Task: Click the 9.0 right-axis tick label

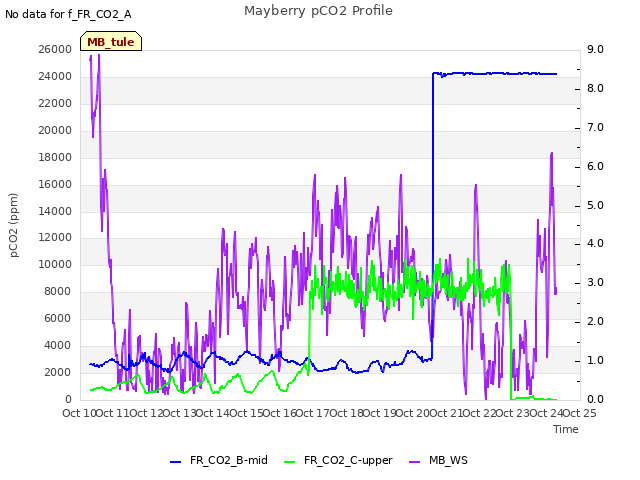Action: tap(595, 49)
